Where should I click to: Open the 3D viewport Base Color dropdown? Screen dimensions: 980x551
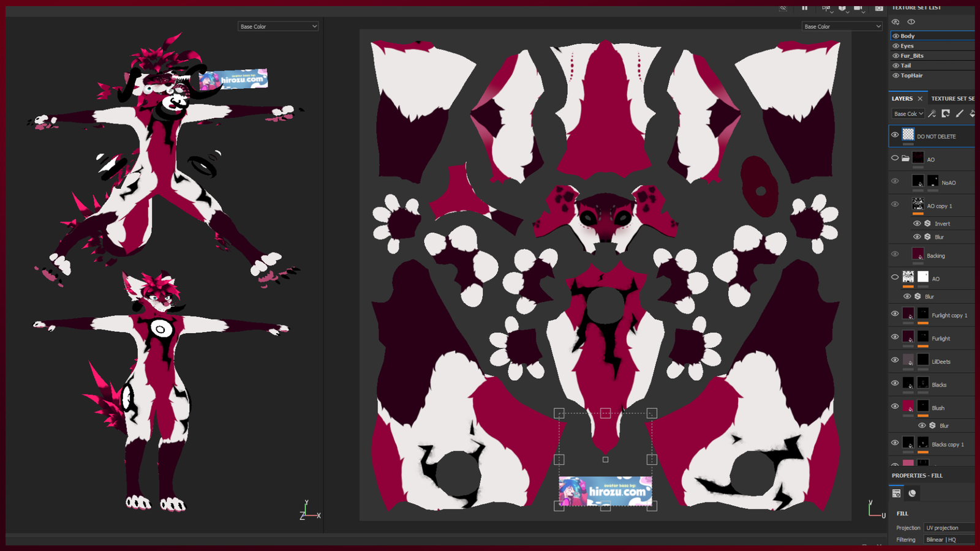278,26
